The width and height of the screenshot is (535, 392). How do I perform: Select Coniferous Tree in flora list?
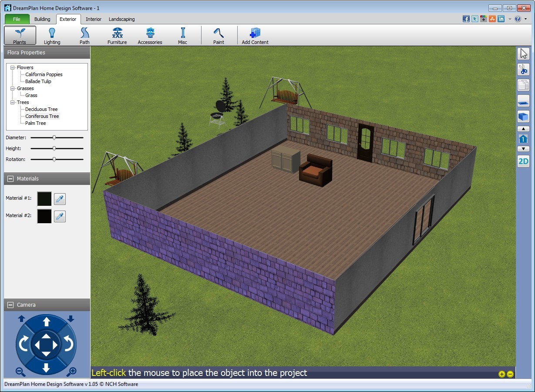click(42, 116)
